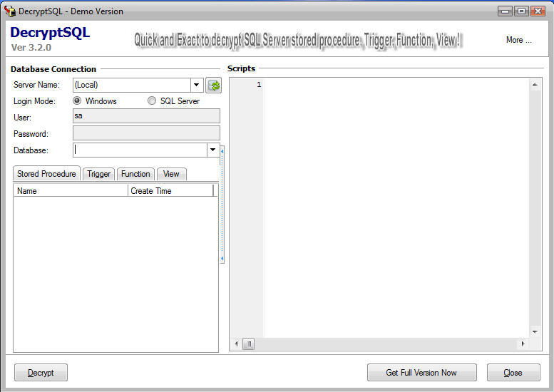Maximize the DecryptSQL window
Viewport: 554px width, 392px height.
point(521,11)
